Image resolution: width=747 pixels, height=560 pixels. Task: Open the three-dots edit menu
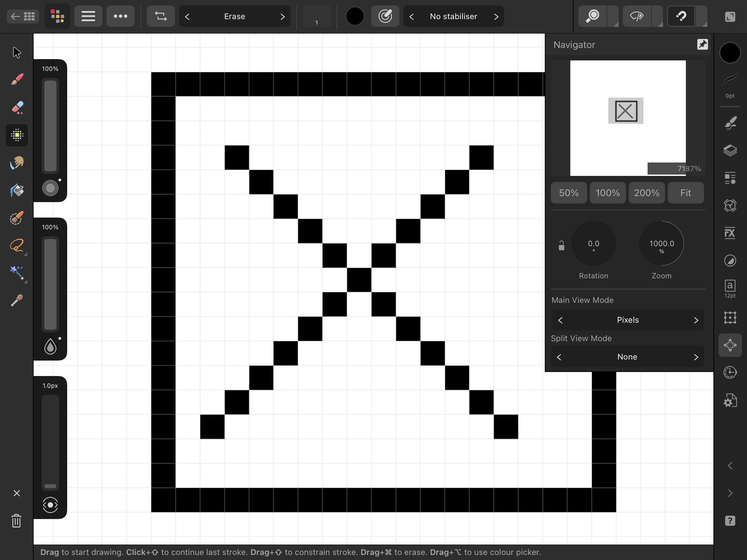pyautogui.click(x=121, y=16)
